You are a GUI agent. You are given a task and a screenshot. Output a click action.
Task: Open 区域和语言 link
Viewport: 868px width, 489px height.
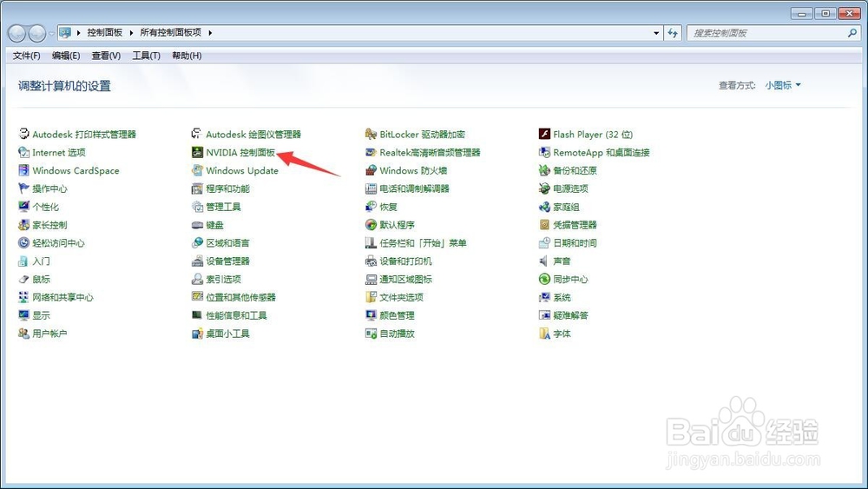(227, 243)
